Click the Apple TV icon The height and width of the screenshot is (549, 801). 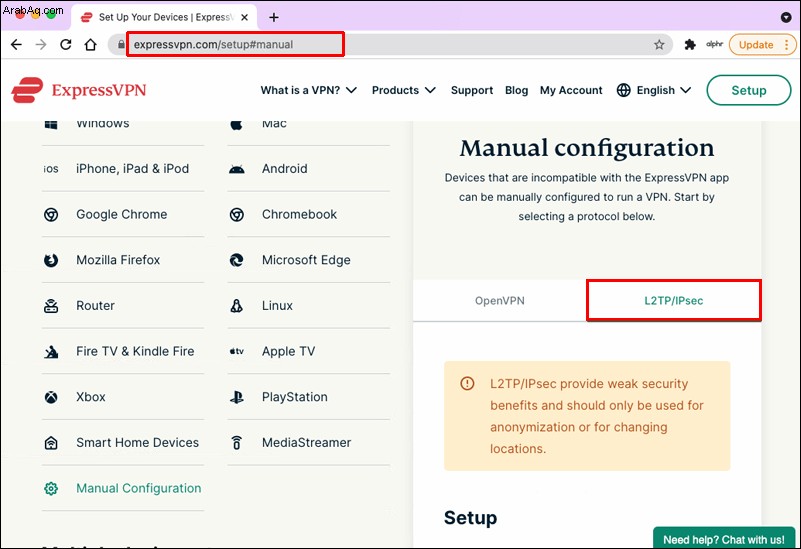click(x=237, y=351)
